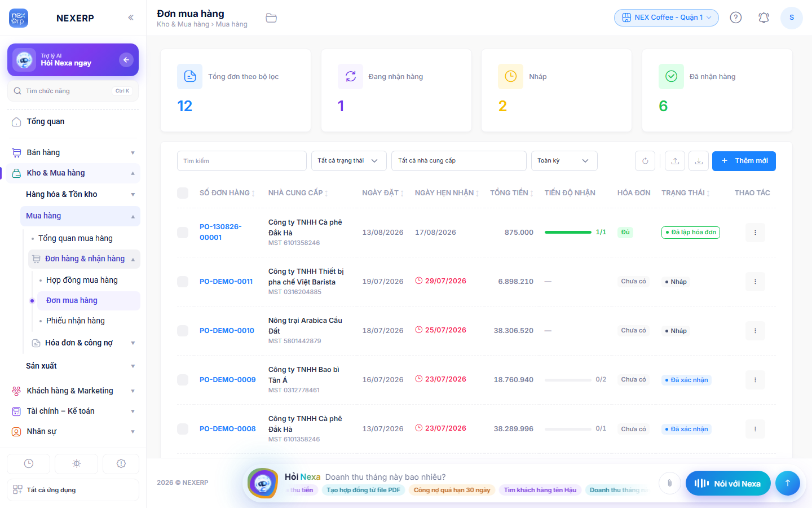Screen dimensions: 812x508
Task: Open the Tất cả trạng thái status dropdown
Action: pos(349,161)
